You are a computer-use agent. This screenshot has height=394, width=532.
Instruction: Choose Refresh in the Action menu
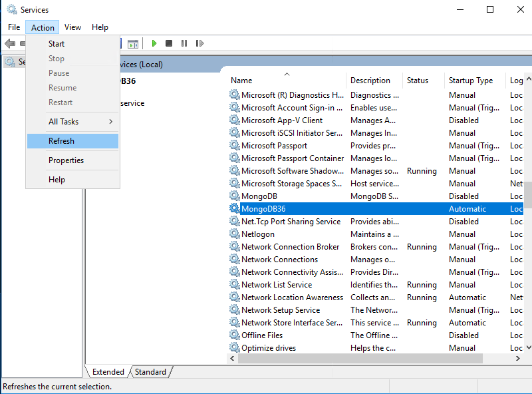pyautogui.click(x=72, y=141)
